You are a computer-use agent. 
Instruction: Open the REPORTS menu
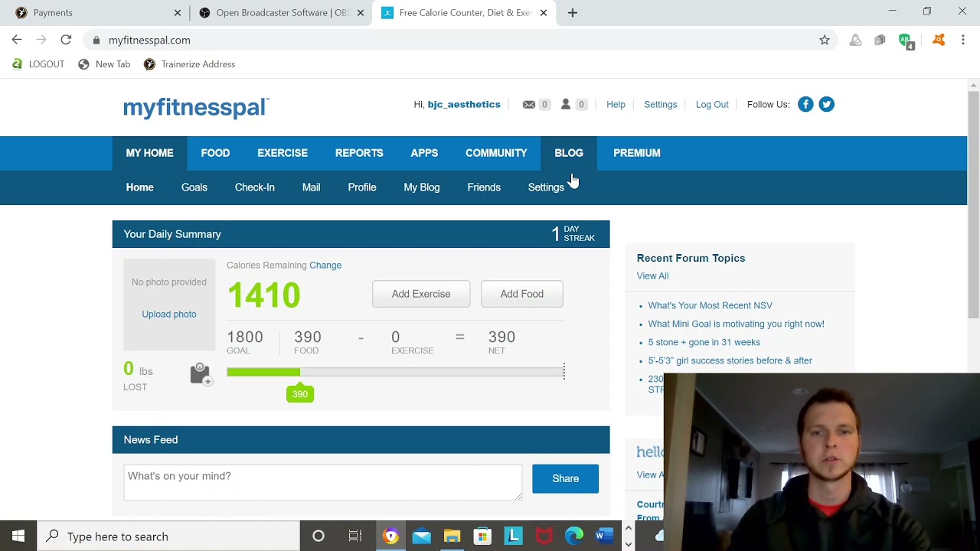click(359, 153)
